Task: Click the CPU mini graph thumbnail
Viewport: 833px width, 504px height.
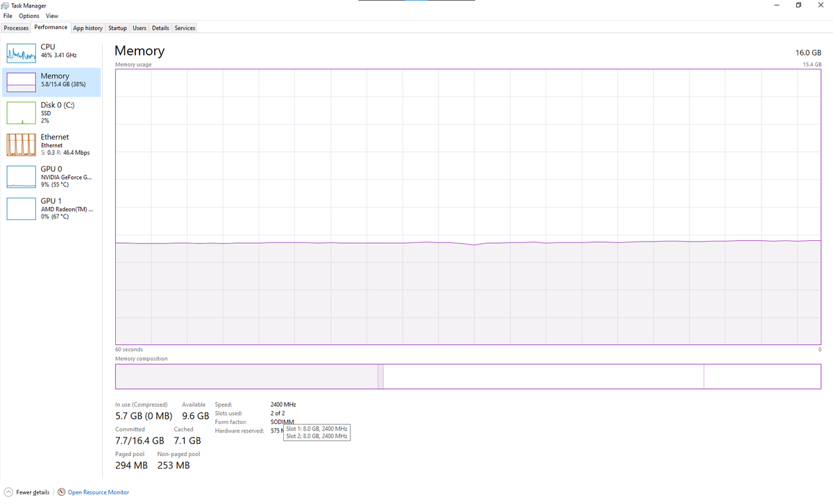Action: pos(21,53)
